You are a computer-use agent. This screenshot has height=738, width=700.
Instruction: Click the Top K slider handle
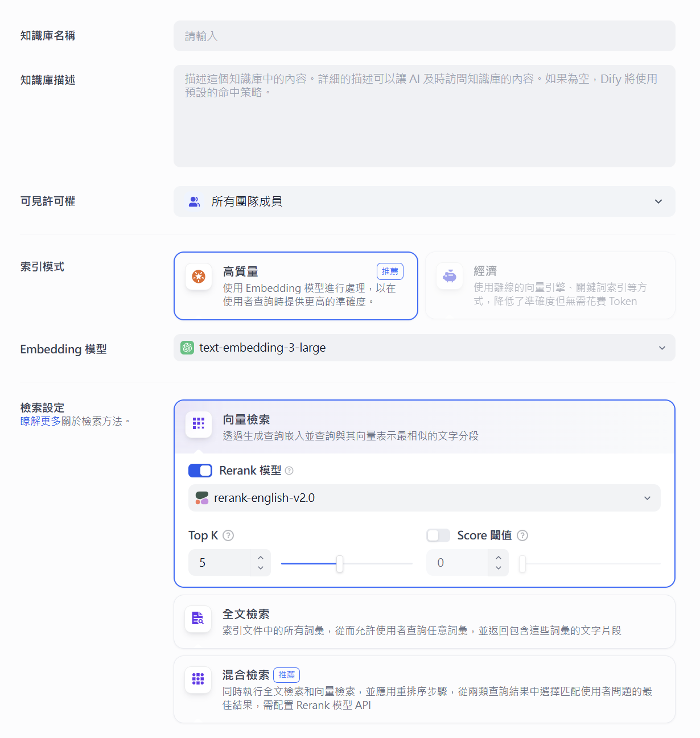[340, 563]
